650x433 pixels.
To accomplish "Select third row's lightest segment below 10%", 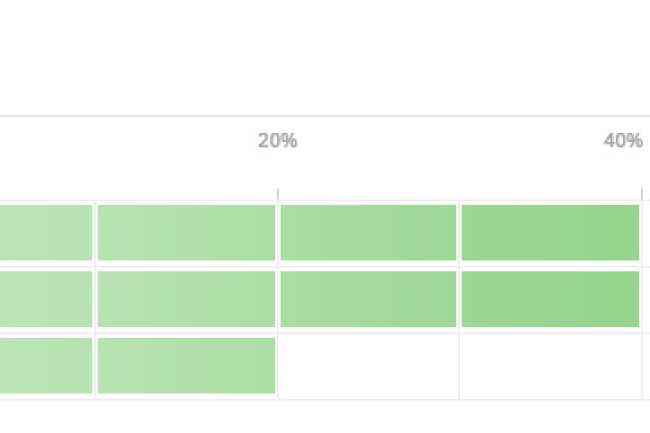I will click(46, 365).
